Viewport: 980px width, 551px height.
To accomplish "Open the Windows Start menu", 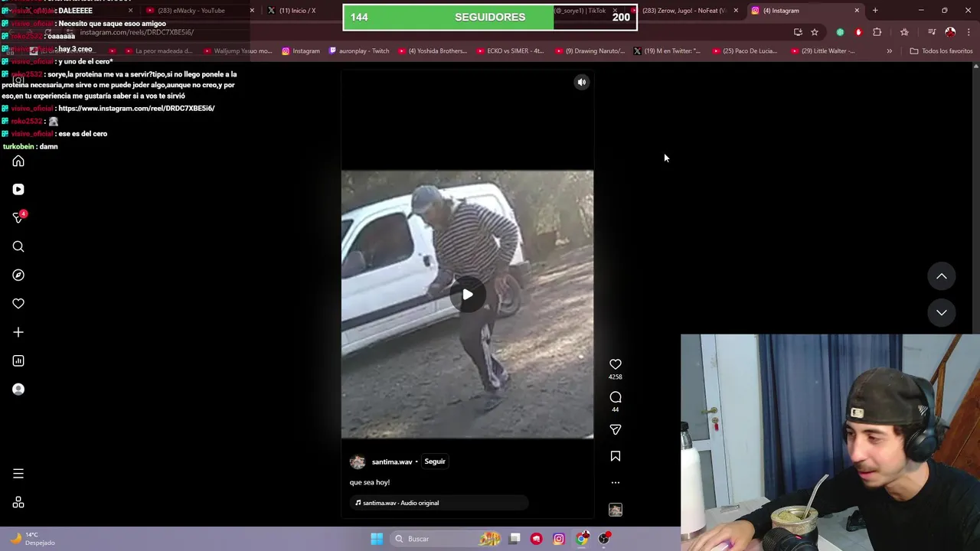I will [377, 539].
